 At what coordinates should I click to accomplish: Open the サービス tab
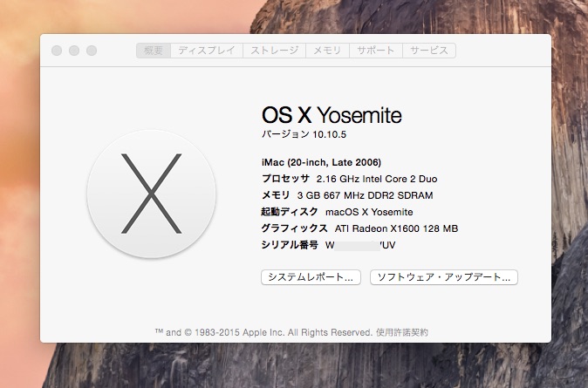tap(429, 51)
